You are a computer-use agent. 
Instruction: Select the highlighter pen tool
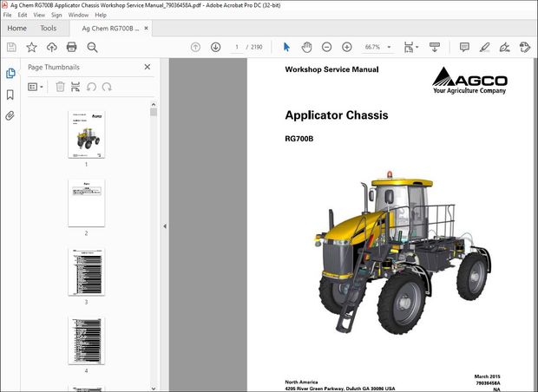coord(484,47)
